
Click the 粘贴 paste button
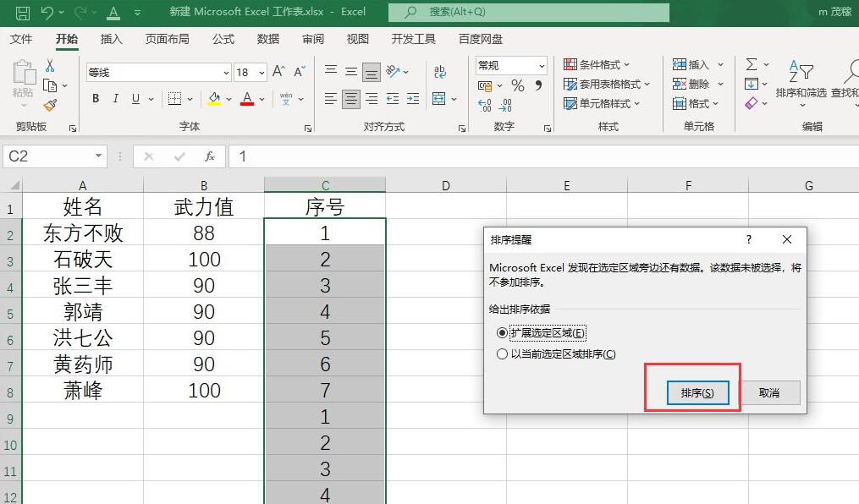(23, 82)
